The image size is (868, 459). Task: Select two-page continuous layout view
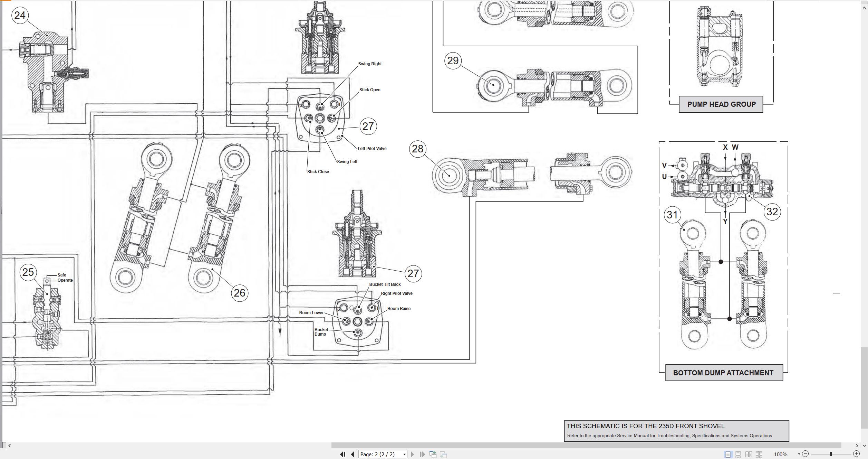759,455
